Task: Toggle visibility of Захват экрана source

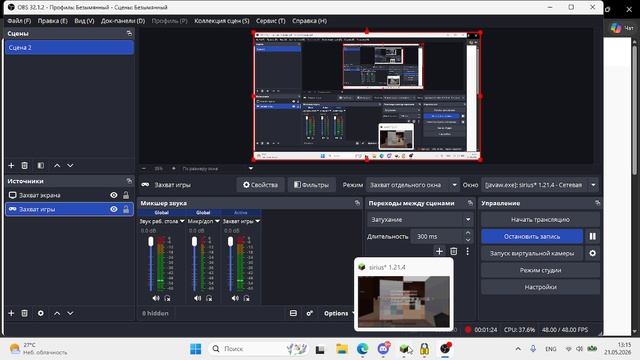Action: pos(113,195)
